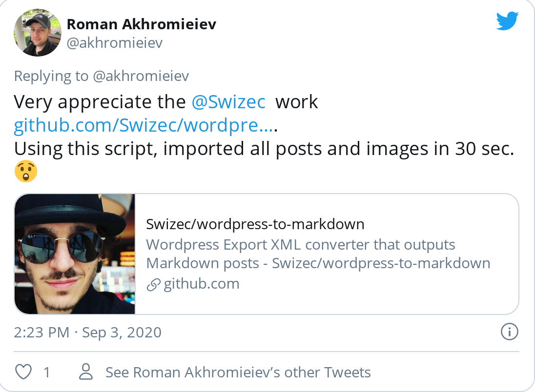Click the github.com domain in the card

point(201,284)
